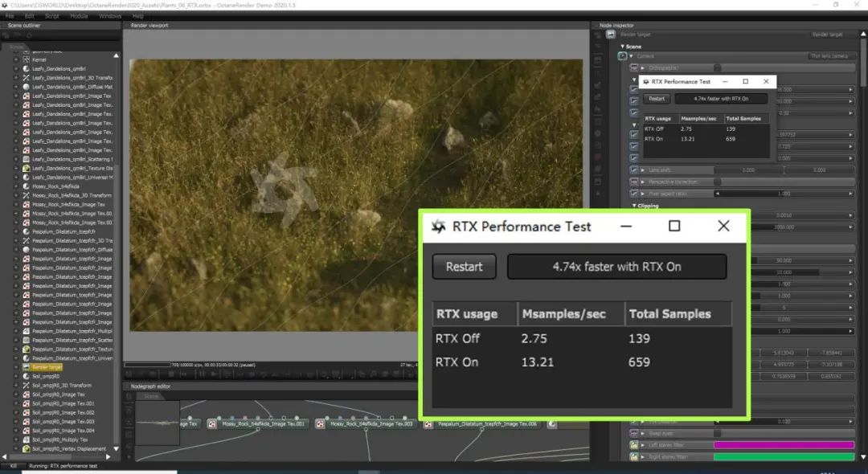Open the File menu
The height and width of the screenshot is (474, 868).
[10, 16]
